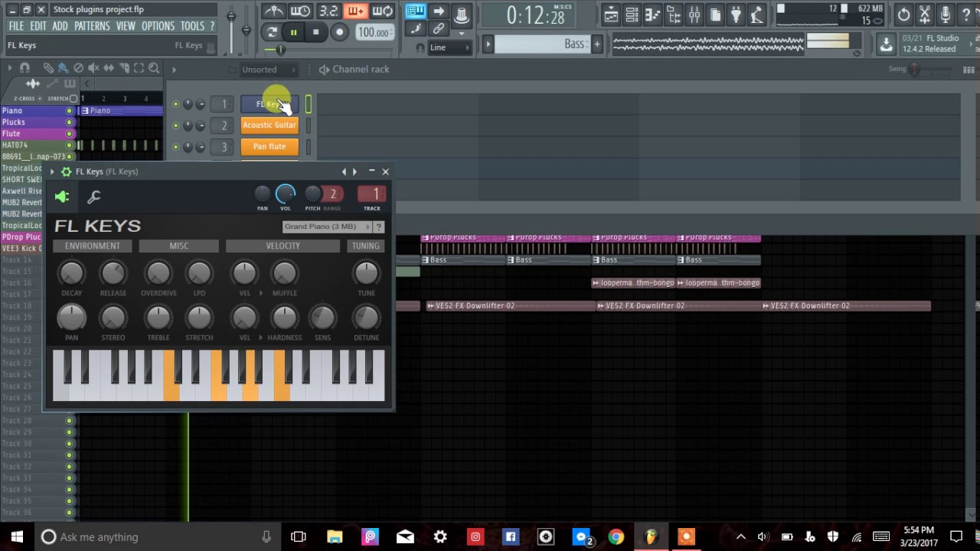Image resolution: width=980 pixels, height=551 pixels.
Task: Click the undo history icon
Action: 903,15
